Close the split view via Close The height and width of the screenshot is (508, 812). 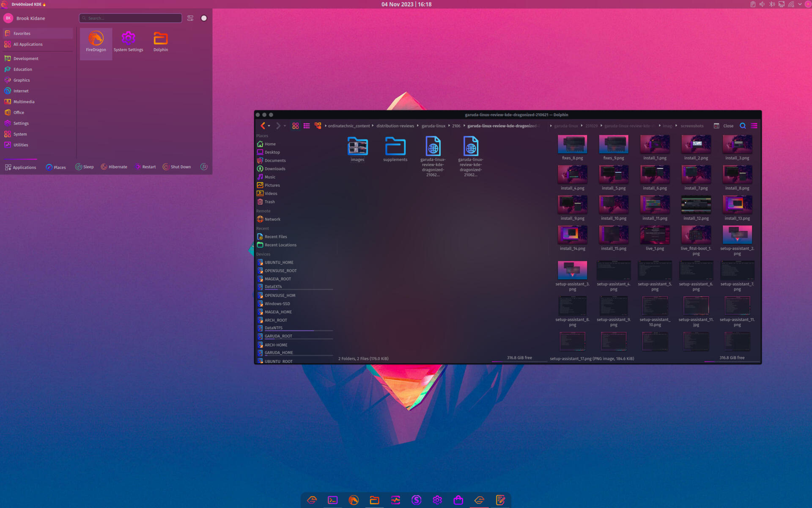[x=728, y=126]
